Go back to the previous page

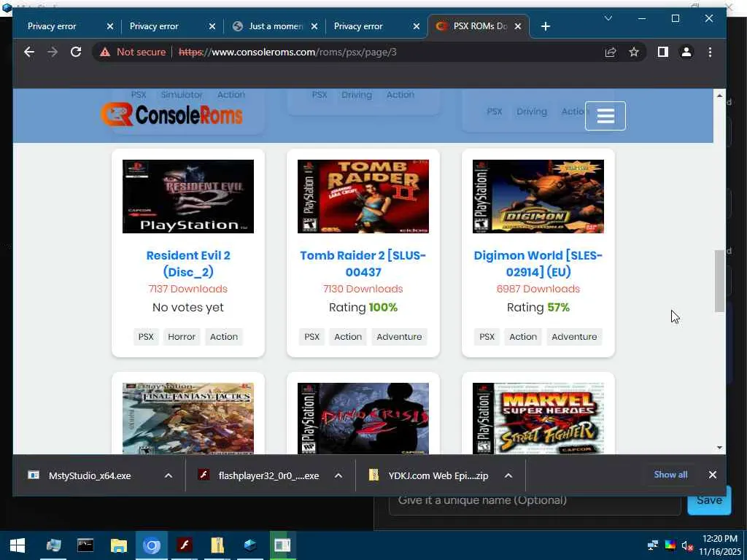[x=29, y=52]
